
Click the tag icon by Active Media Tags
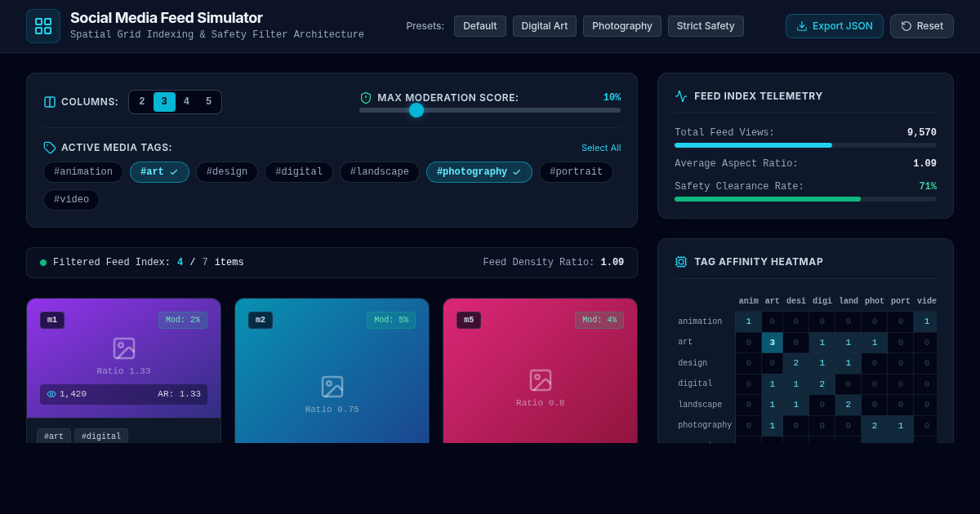(x=50, y=148)
